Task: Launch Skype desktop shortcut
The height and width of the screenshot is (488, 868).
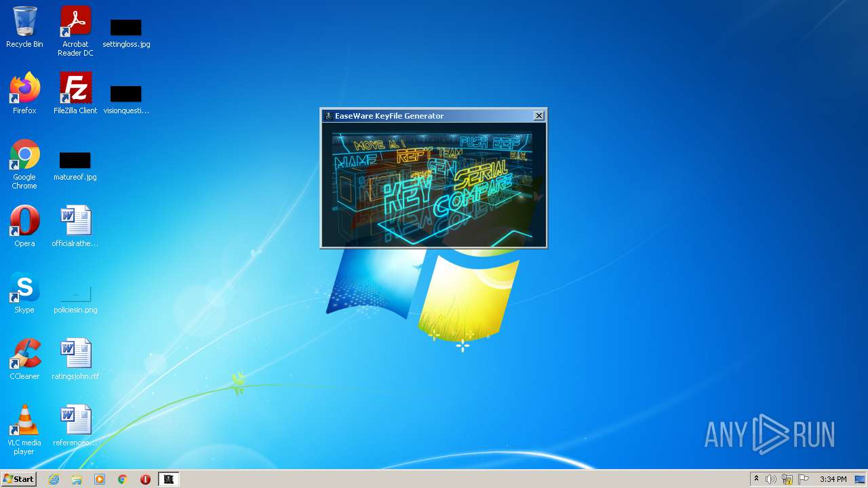Action: pos(24,293)
